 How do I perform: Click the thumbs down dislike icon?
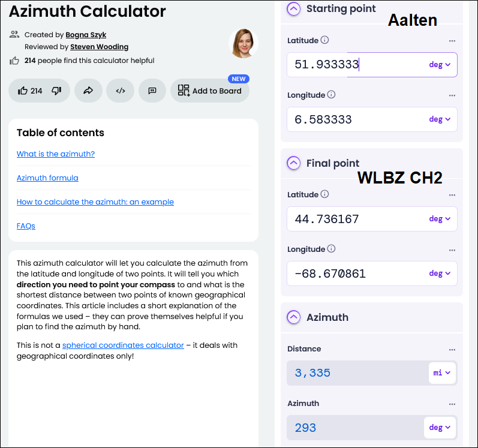coord(56,91)
